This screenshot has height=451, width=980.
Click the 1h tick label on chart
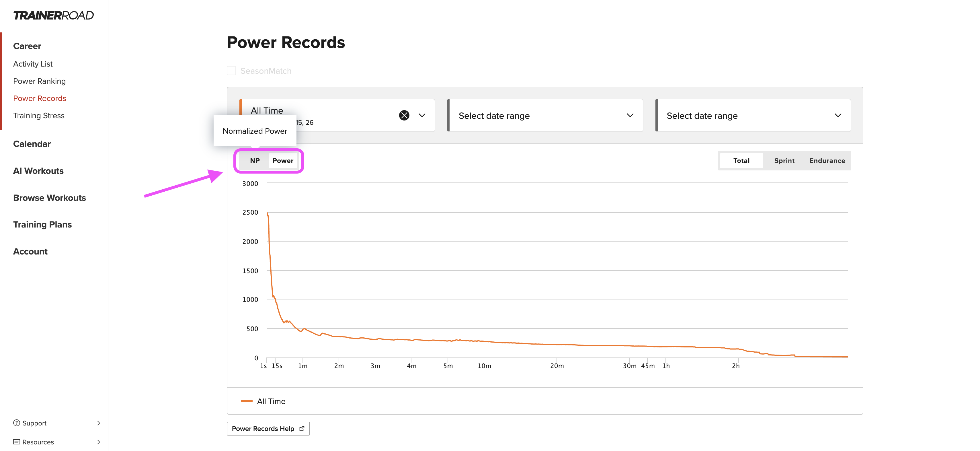pyautogui.click(x=666, y=366)
